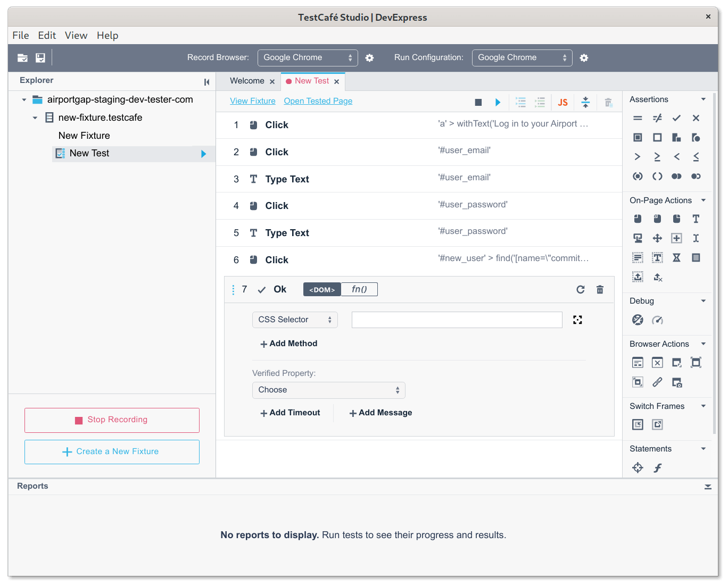This screenshot has height=586, width=728.
Task: Open Record Browser settings gear
Action: [369, 58]
